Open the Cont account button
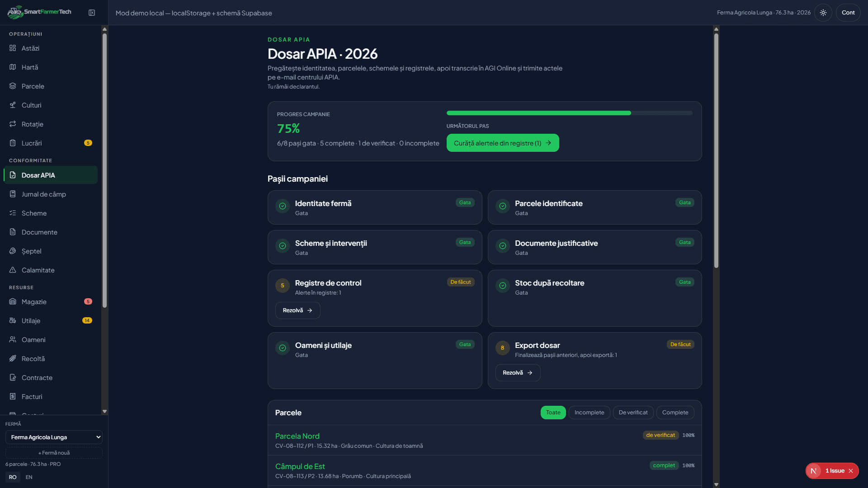This screenshot has width=868, height=488. (x=848, y=13)
